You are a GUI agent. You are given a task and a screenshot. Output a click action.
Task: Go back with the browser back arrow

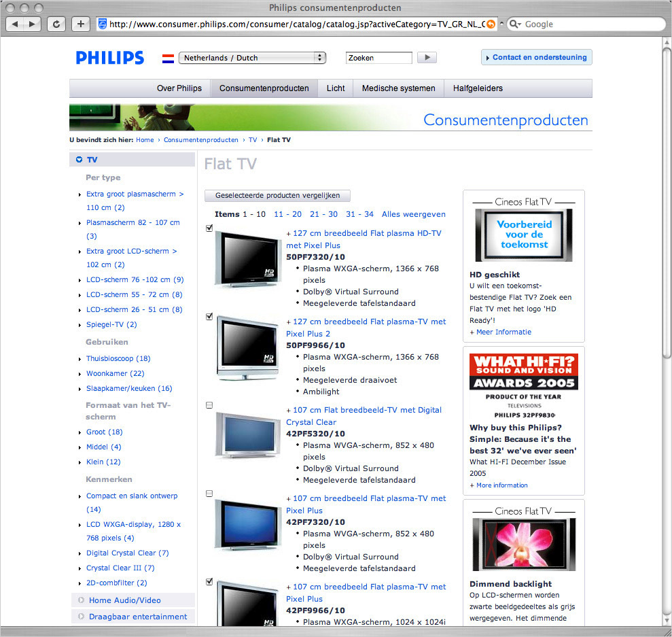pyautogui.click(x=15, y=24)
